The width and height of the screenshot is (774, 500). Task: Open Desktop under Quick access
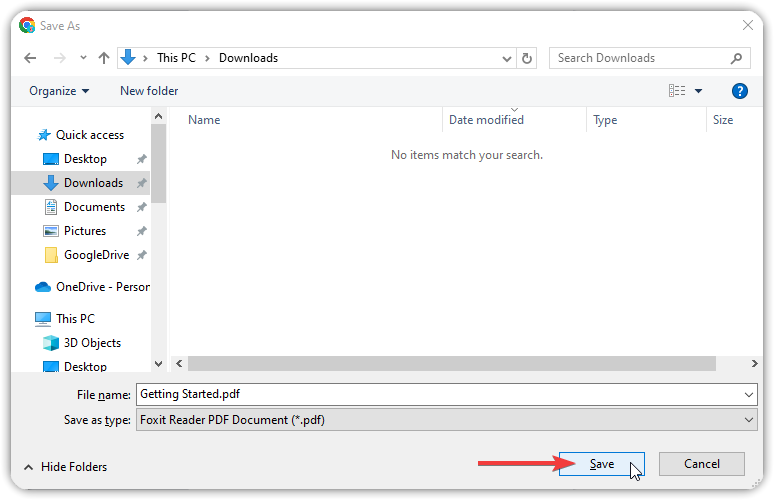click(85, 159)
